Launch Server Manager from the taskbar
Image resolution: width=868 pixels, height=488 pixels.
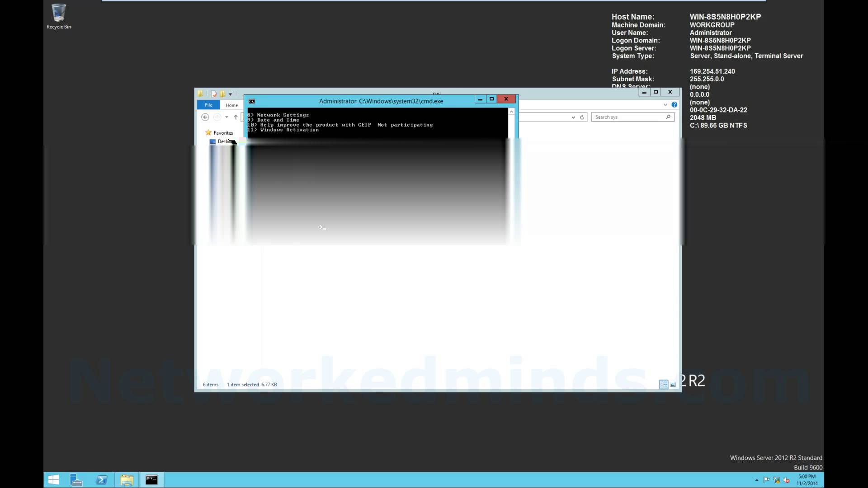(76, 480)
